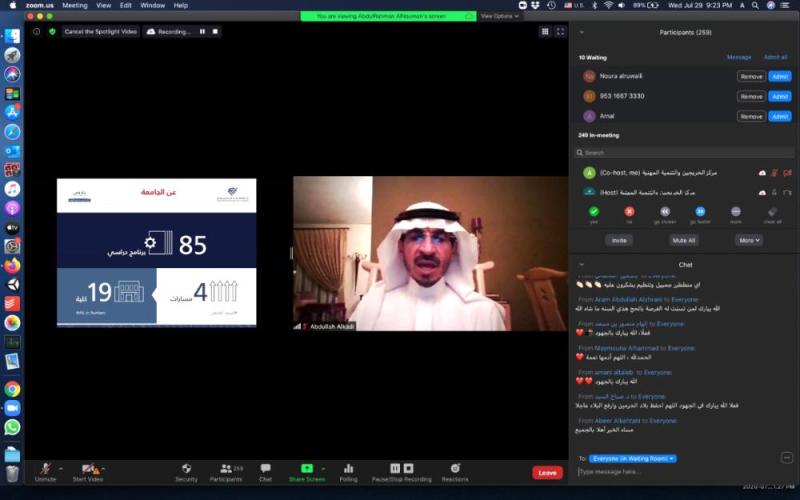Image resolution: width=800 pixels, height=500 pixels.
Task: Open the Chat speech bubble icon
Action: pos(265,472)
